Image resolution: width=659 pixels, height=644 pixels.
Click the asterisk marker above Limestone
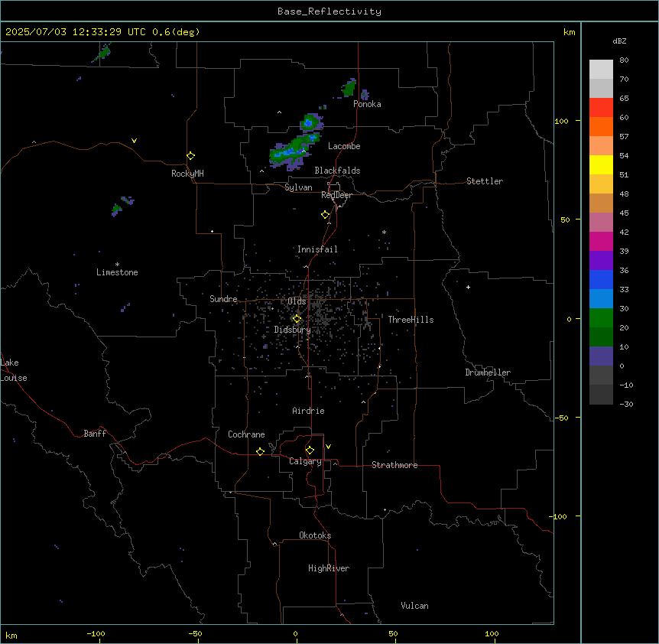117,265
